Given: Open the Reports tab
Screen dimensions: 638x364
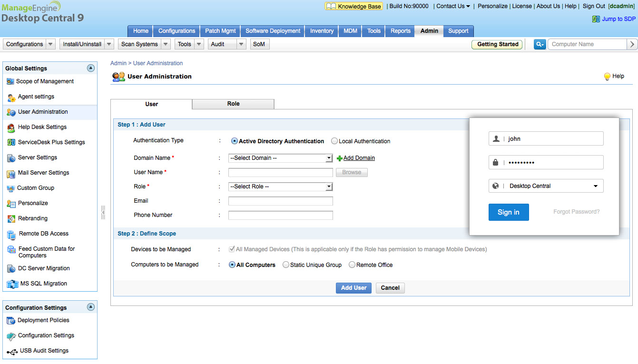Looking at the screenshot, I should [x=401, y=31].
